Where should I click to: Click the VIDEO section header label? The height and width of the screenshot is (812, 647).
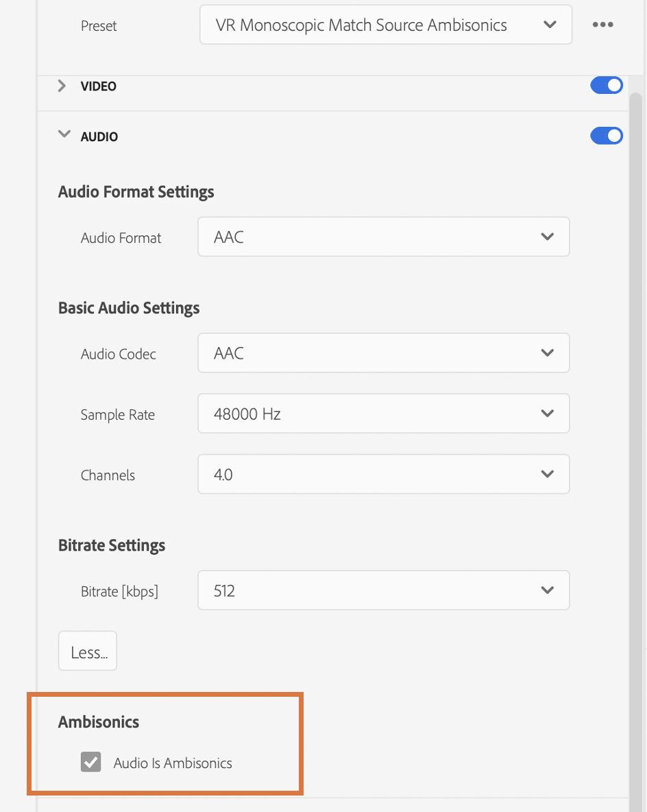pyautogui.click(x=99, y=86)
